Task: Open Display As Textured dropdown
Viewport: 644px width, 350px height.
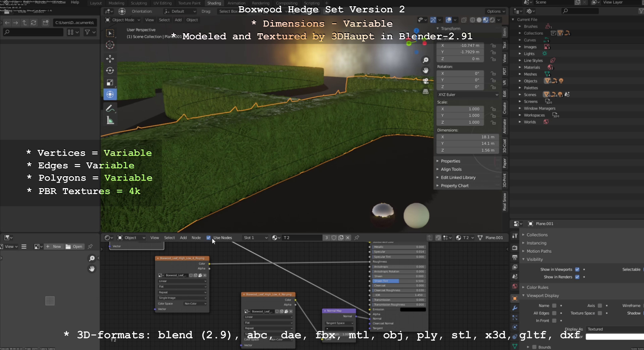Action: (615, 329)
